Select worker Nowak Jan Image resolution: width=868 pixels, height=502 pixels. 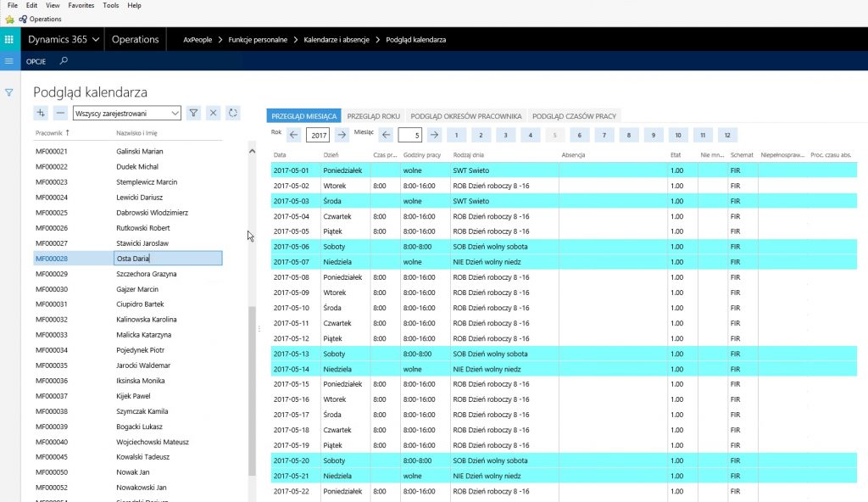[128, 472]
